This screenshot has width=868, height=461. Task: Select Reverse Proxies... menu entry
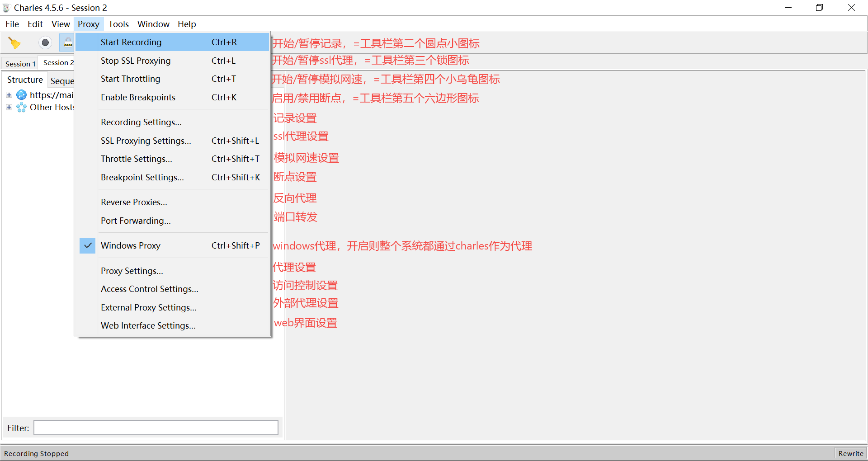pos(172,202)
